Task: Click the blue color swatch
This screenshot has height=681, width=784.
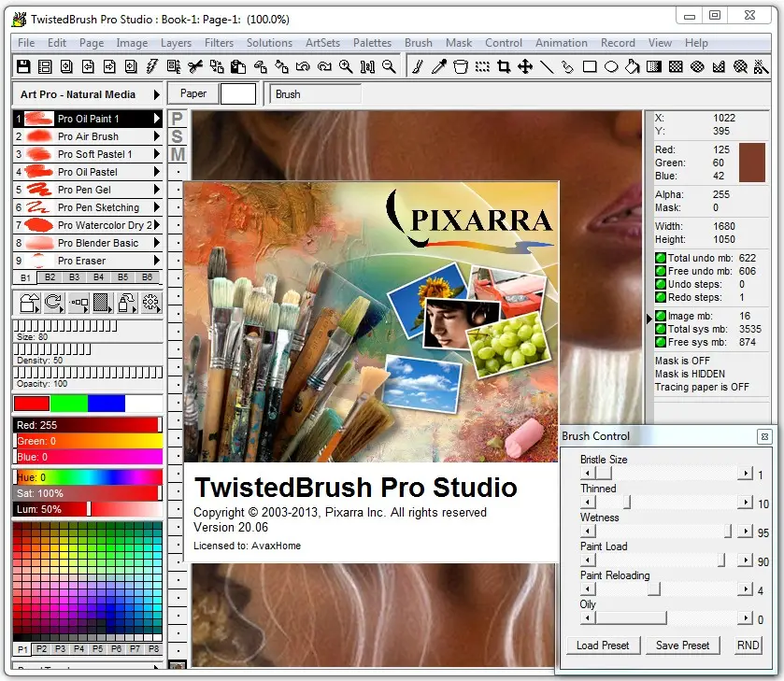Action: [107, 404]
